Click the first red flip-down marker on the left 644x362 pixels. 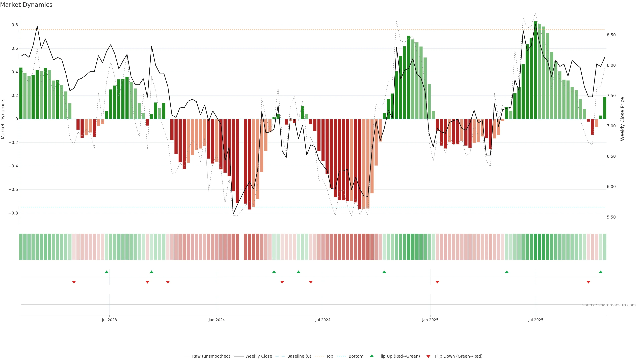[x=74, y=282]
